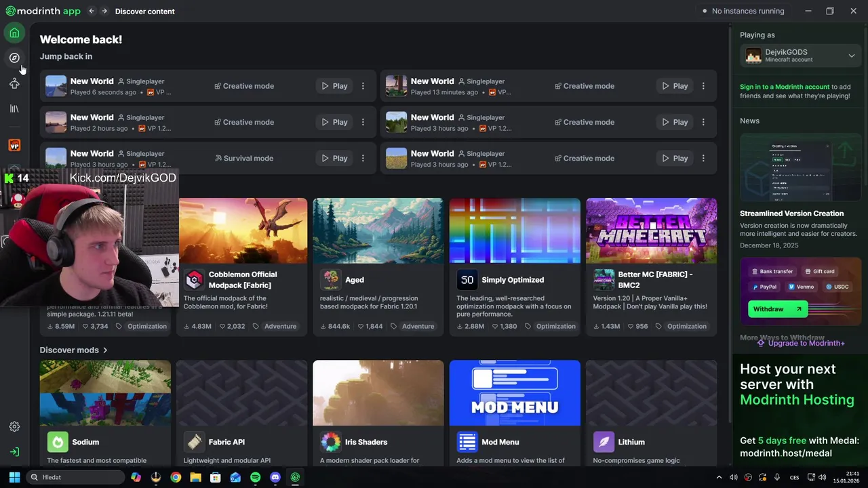Open the Cobblemon dragon banner image
Screen dimensions: 868x488
242,230
